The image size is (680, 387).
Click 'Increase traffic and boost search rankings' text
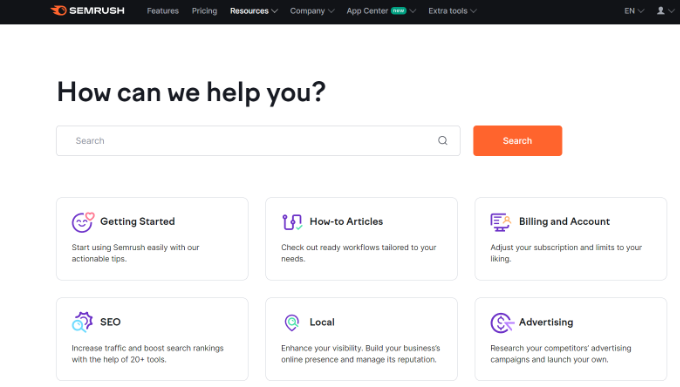[x=147, y=354]
